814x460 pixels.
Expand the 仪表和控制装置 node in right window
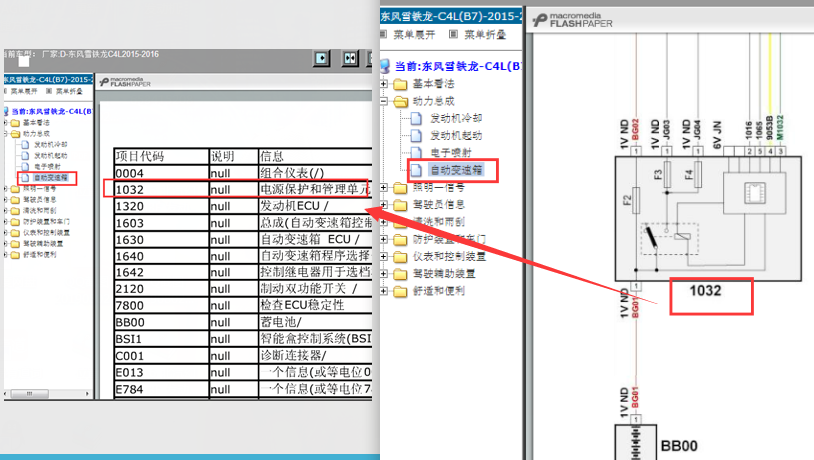pyautogui.click(x=384, y=256)
